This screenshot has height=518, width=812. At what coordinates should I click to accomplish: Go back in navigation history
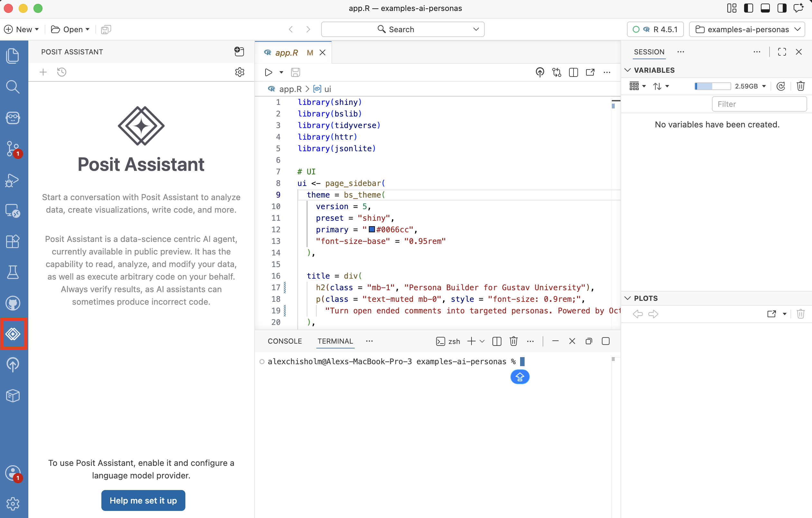point(291,29)
